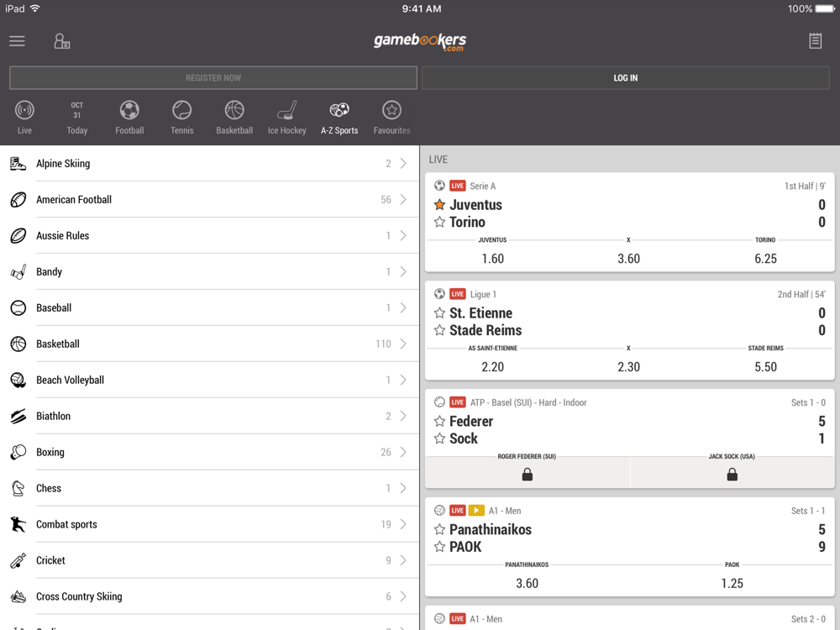Screen dimensions: 840x630
Task: Expand Boxing chevron
Action: tap(403, 452)
